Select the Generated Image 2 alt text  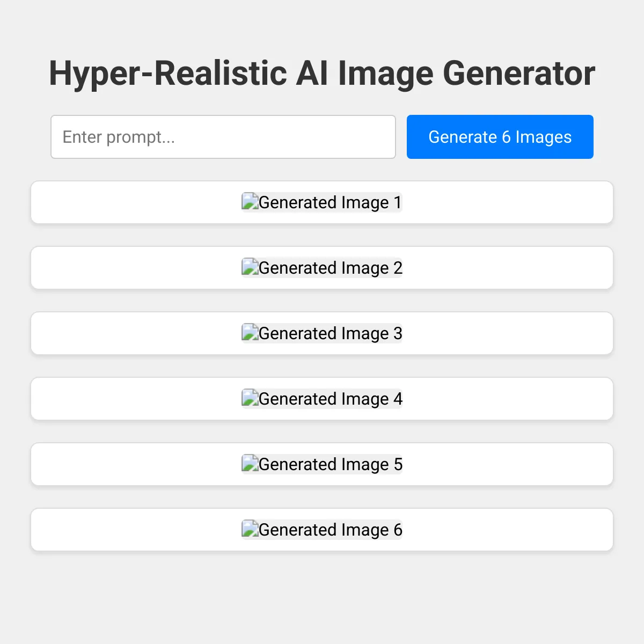[330, 268]
